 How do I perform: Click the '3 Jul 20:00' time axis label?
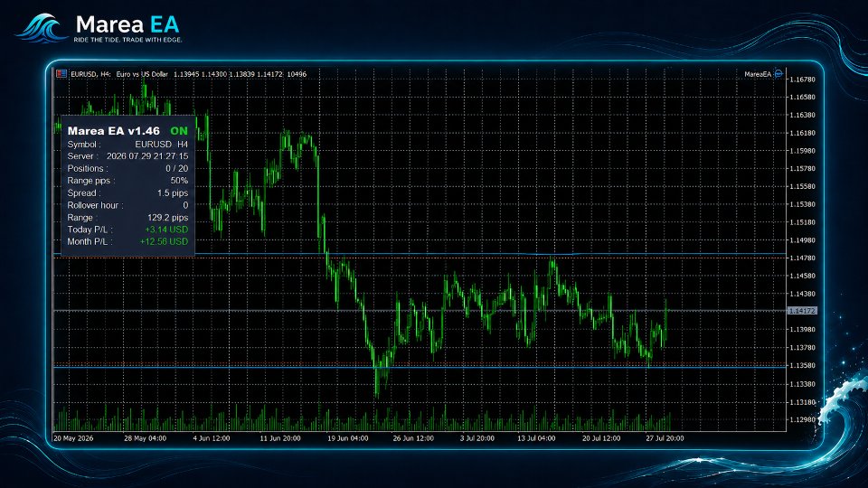coord(477,438)
